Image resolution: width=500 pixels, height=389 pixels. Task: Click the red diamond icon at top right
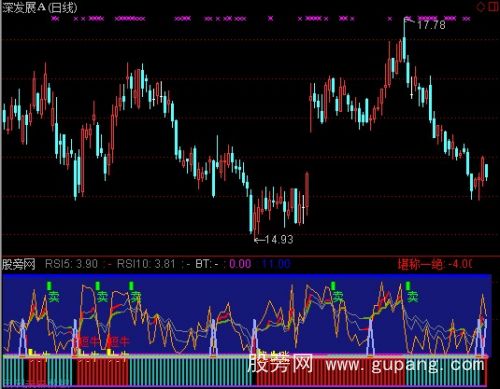coord(481,7)
